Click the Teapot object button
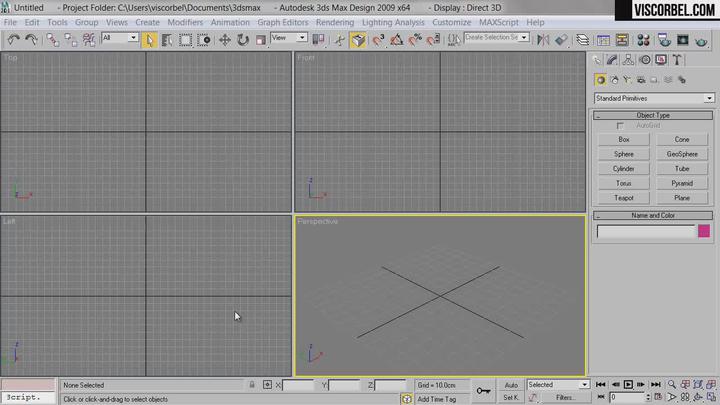 pyautogui.click(x=624, y=198)
